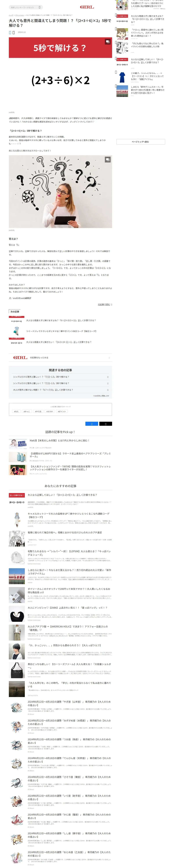Open the gallery icon on the 5秒で解ける image
Viewport: 174px width, 868px height.
[107, 42]
